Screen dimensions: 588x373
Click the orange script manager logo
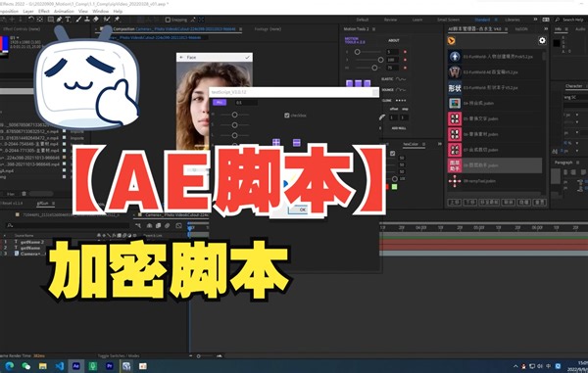click(x=452, y=40)
